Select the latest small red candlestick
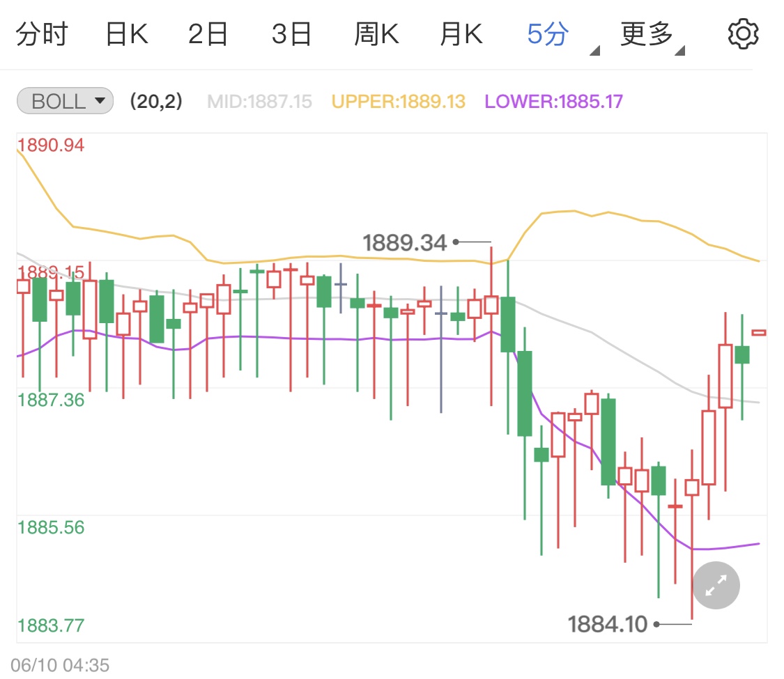The width and height of the screenshot is (784, 679). click(x=758, y=332)
